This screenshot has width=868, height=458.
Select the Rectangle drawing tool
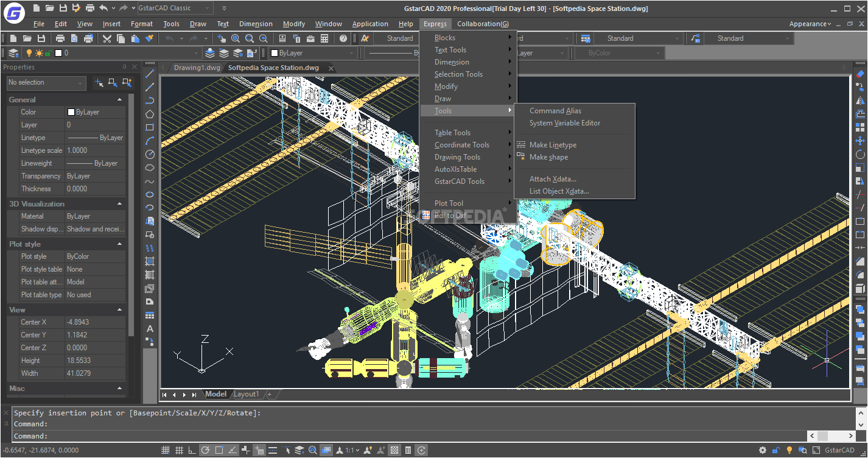pos(150,127)
